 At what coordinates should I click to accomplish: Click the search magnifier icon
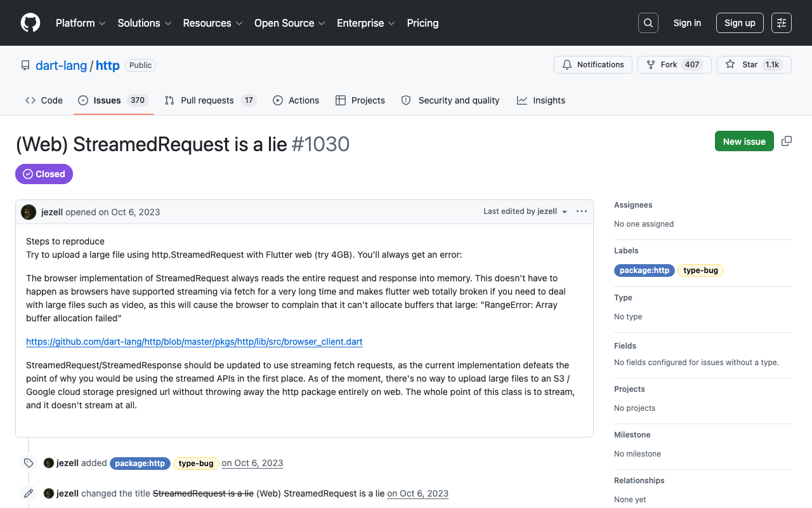[x=648, y=23]
